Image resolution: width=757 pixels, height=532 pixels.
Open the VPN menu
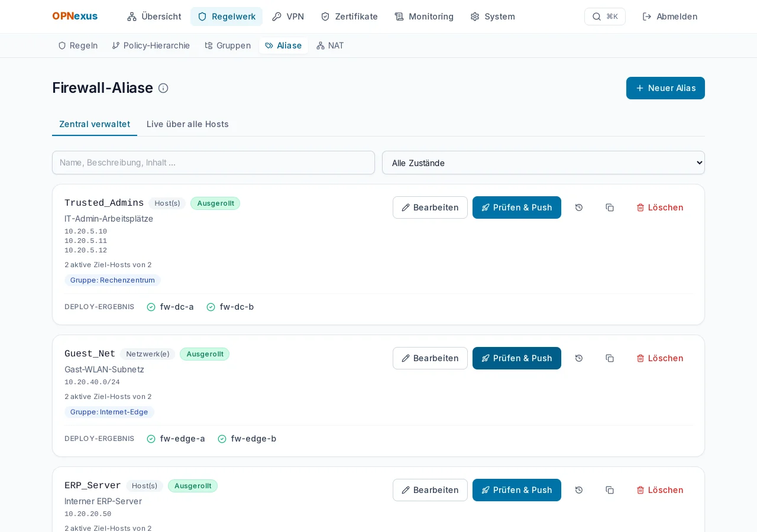pyautogui.click(x=288, y=17)
